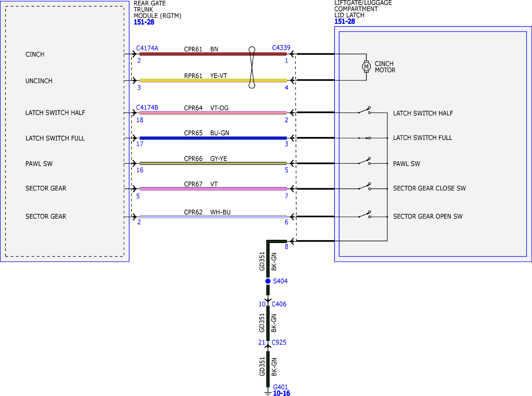532x396 pixels.
Task: Click the CPR66 GY-YE wire label
Action: tap(206, 159)
